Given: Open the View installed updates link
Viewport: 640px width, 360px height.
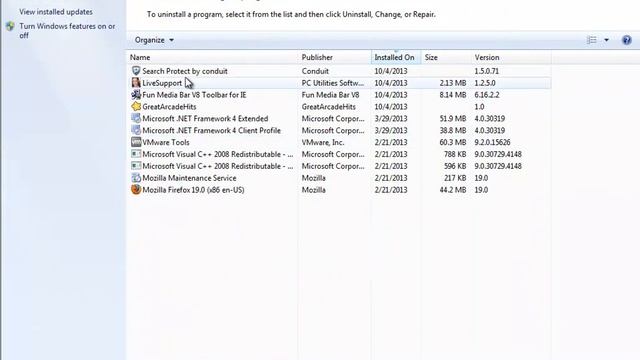Looking at the screenshot, I should [x=56, y=12].
